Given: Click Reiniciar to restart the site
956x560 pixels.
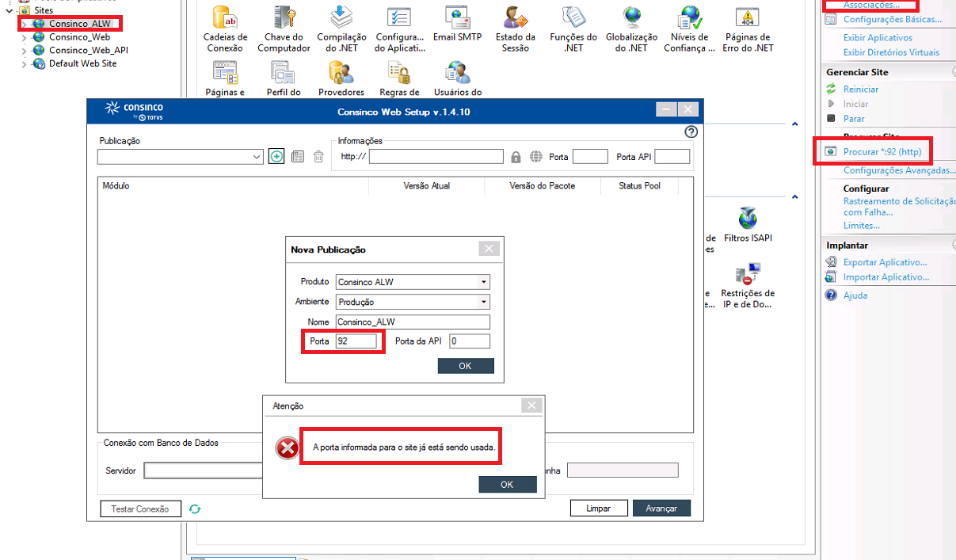Looking at the screenshot, I should [861, 90].
